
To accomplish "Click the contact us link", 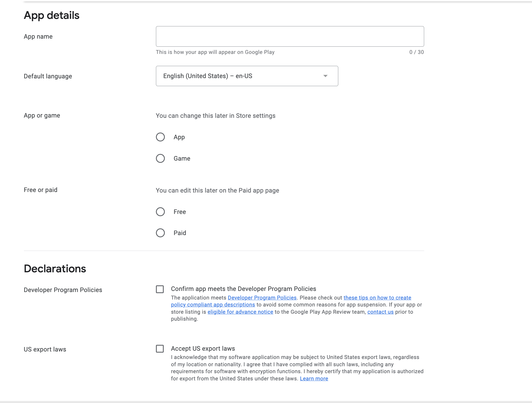I will (380, 312).
